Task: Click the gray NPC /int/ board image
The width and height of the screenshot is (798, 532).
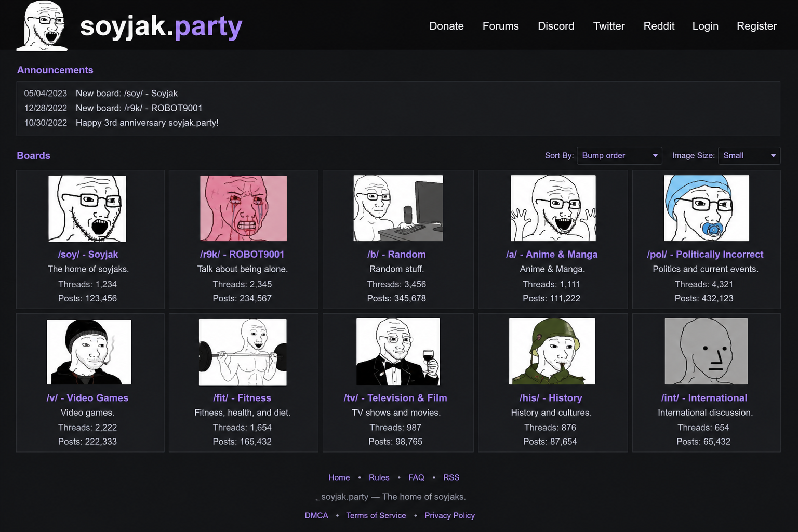Action: (x=706, y=352)
